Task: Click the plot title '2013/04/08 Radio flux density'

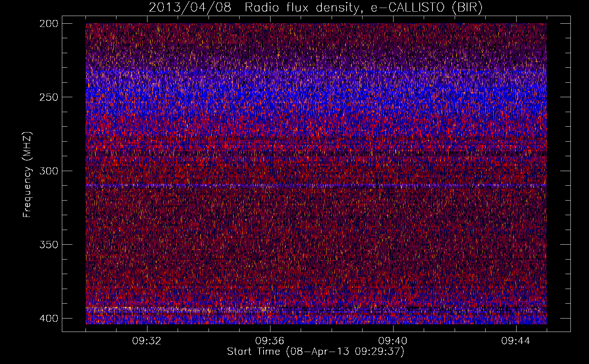Action: (316, 8)
